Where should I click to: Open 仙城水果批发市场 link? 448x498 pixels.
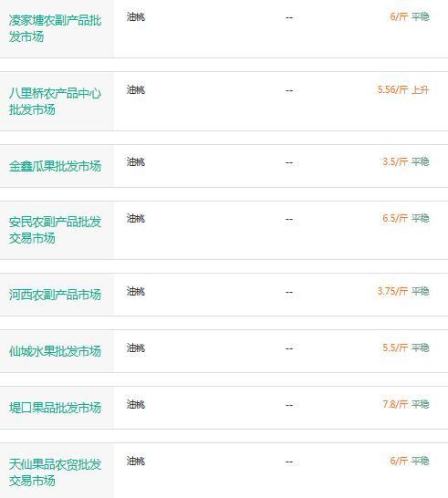click(55, 351)
